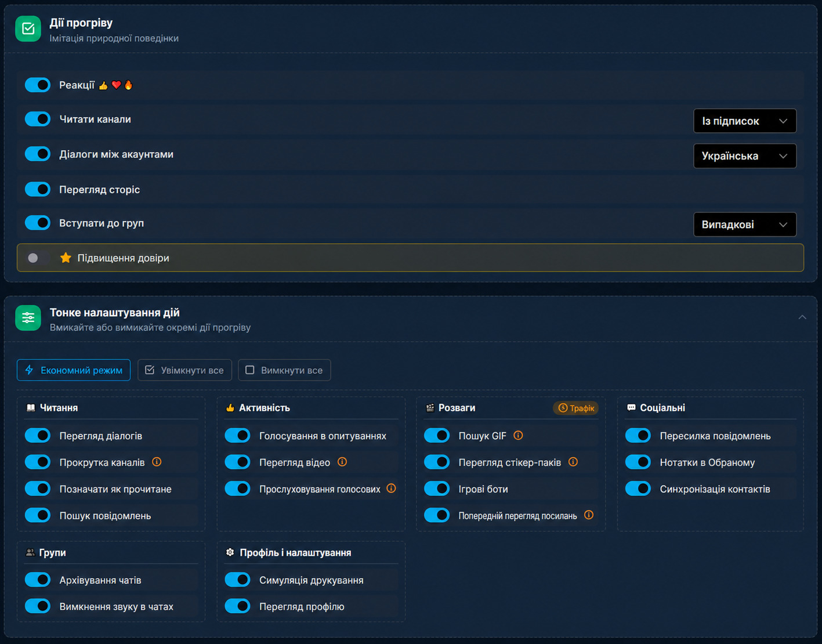This screenshot has height=644, width=822.
Task: Toggle Нотатки в Обраному switch
Action: coord(638,462)
